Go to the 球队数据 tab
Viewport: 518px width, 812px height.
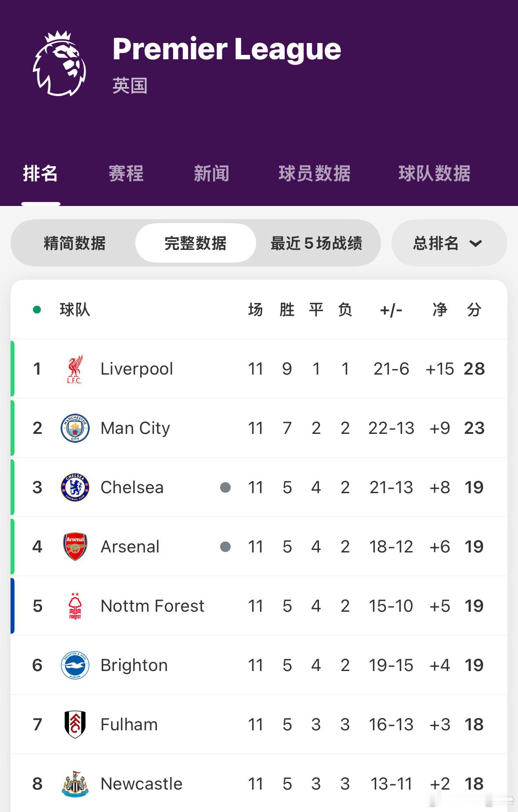coord(435,173)
